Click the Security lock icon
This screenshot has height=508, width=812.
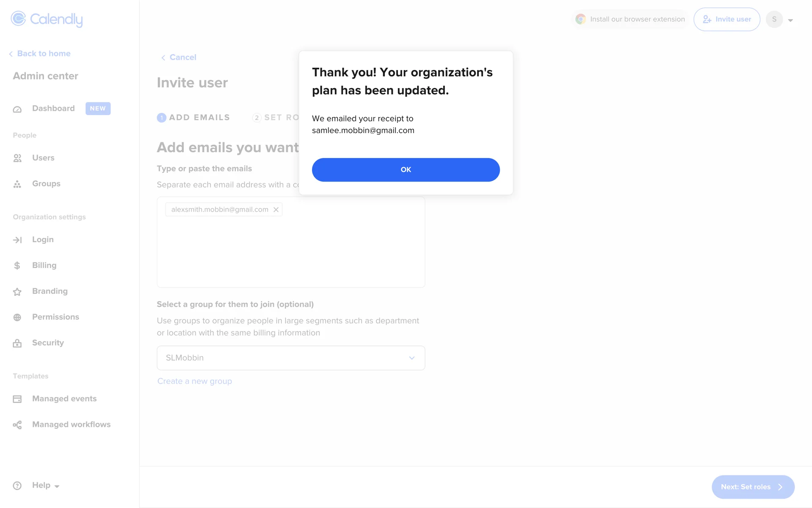[x=17, y=343]
